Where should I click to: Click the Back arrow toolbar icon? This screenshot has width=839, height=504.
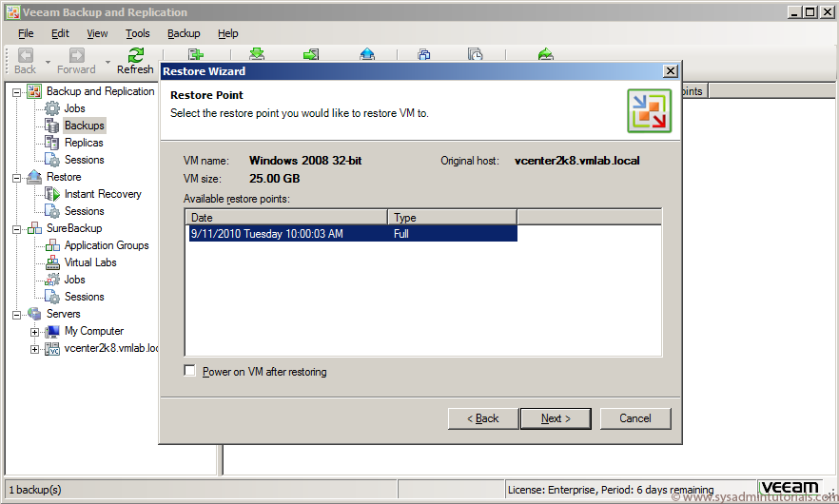[25, 55]
